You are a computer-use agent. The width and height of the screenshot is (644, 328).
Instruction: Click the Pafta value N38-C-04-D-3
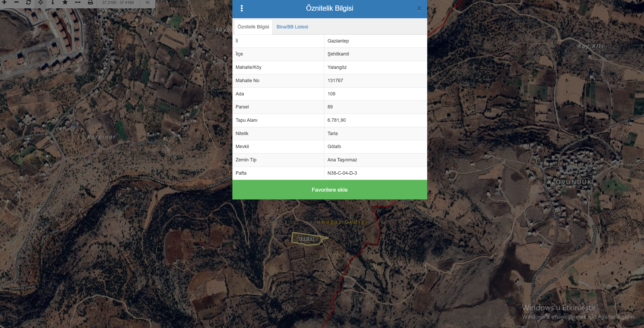(x=342, y=173)
